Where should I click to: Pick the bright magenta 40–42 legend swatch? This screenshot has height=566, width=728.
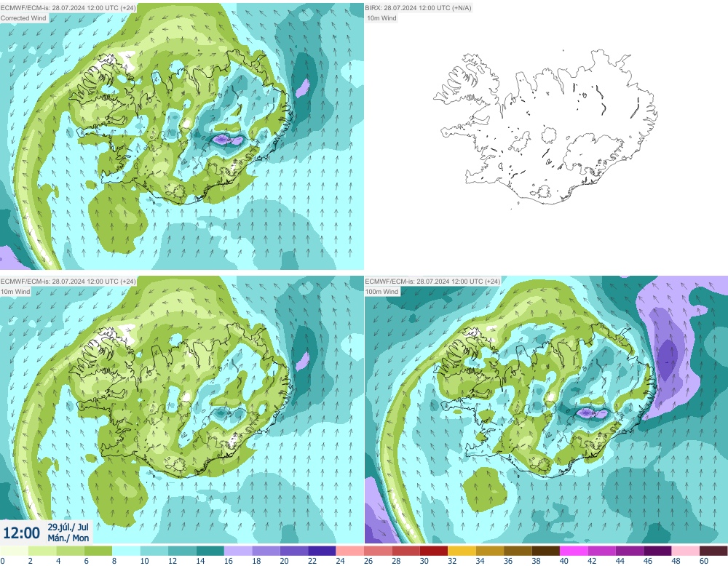[574, 551]
